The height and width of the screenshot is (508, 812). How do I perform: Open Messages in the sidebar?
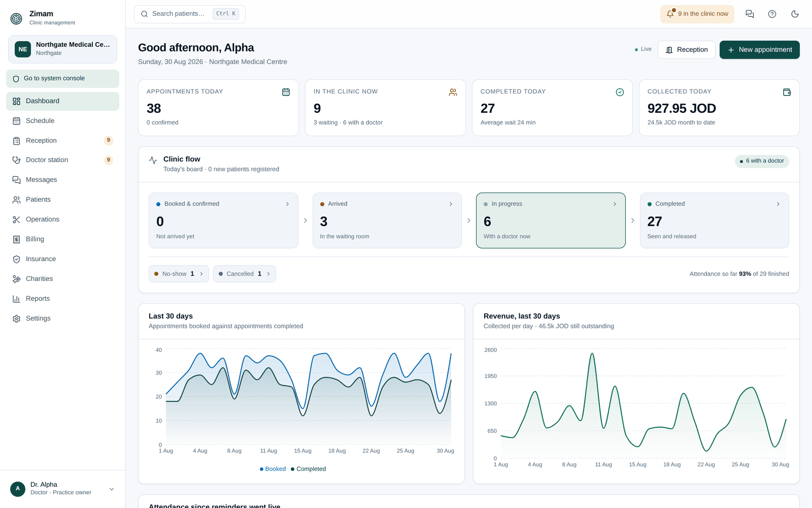pyautogui.click(x=62, y=180)
